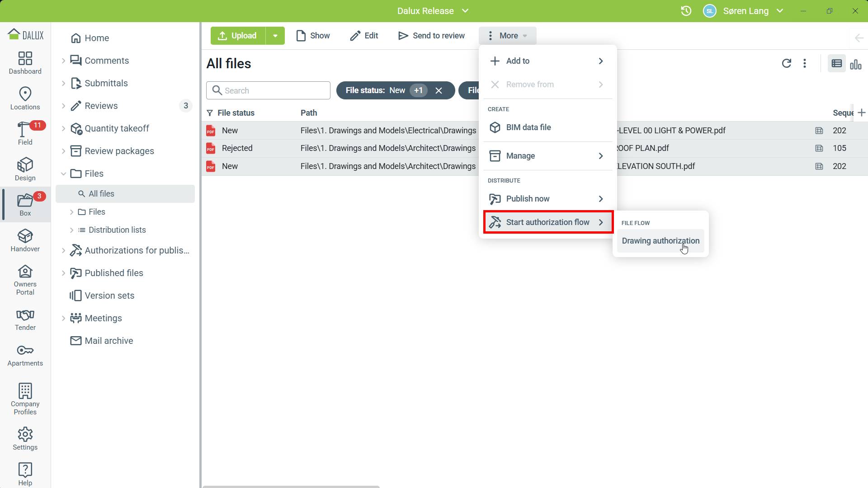Click the Edit toolbar button
This screenshot has height=488, width=868.
(x=364, y=36)
